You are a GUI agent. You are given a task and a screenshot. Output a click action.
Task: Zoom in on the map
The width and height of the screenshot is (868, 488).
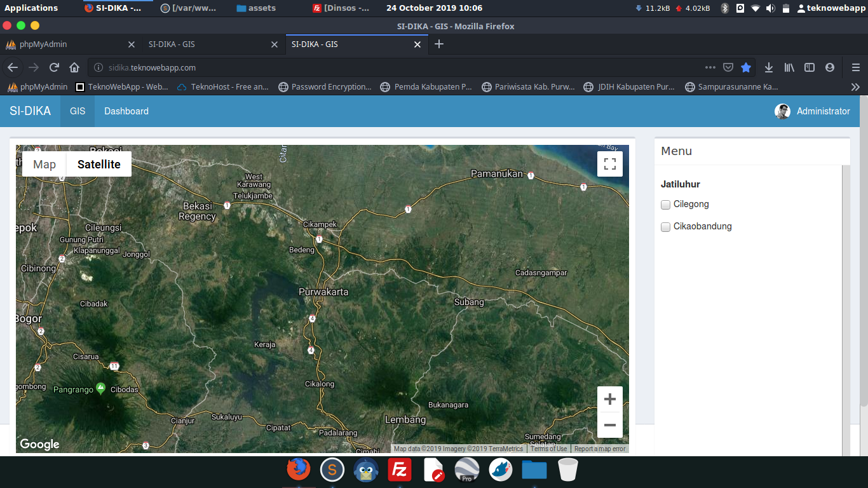click(x=610, y=399)
